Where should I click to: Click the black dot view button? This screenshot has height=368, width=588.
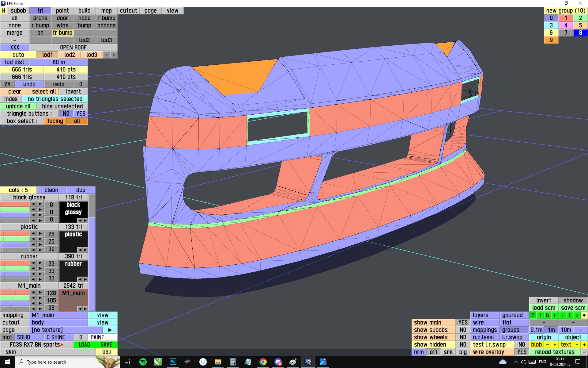(584, 315)
